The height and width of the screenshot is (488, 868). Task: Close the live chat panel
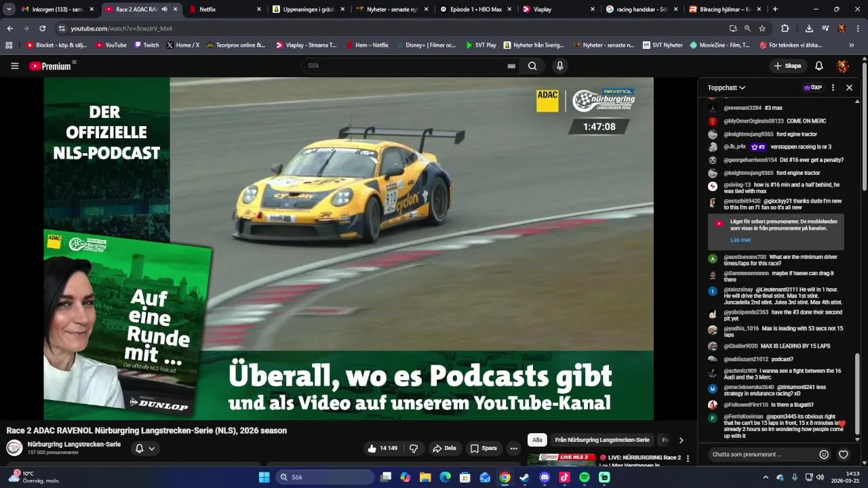(849, 87)
